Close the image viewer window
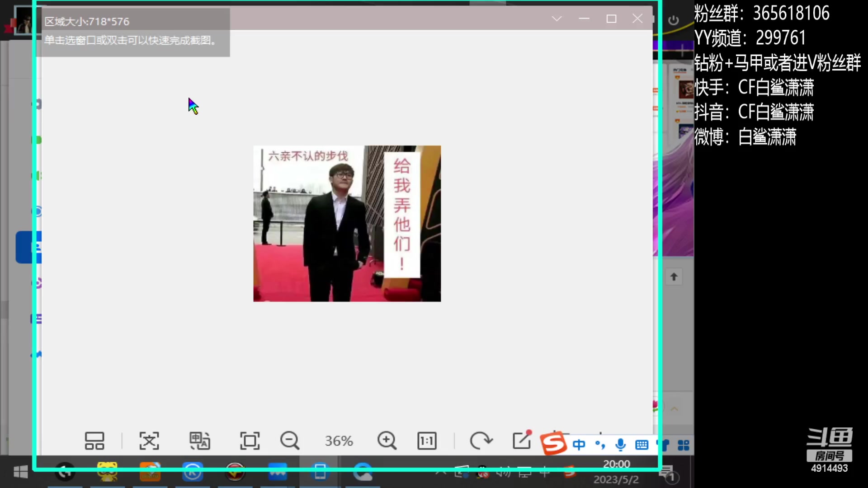 point(637,19)
